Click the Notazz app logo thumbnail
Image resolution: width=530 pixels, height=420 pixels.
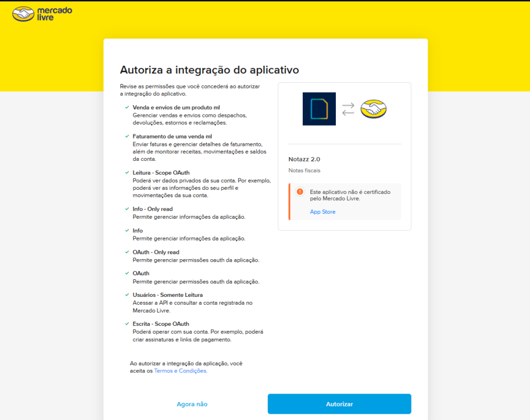[319, 109]
